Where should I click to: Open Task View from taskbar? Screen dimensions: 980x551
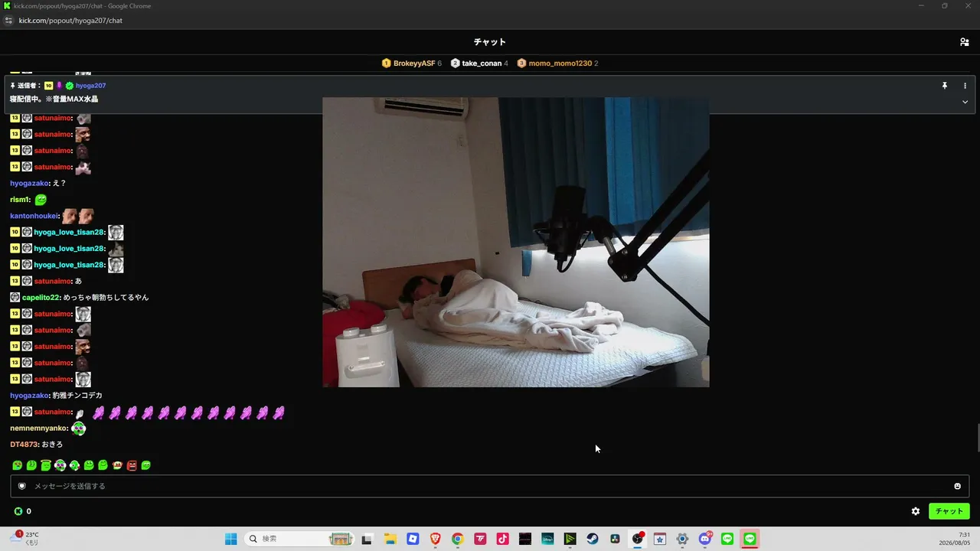[367, 539]
